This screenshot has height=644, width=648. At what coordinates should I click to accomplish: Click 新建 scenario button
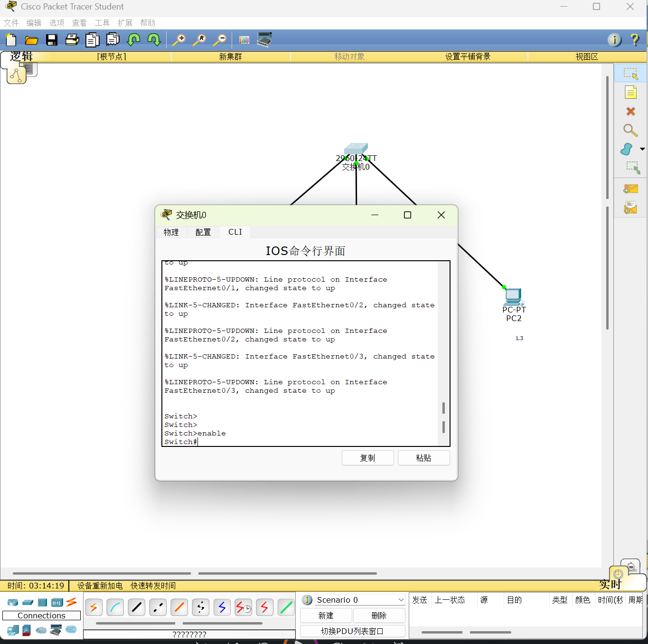click(x=326, y=616)
